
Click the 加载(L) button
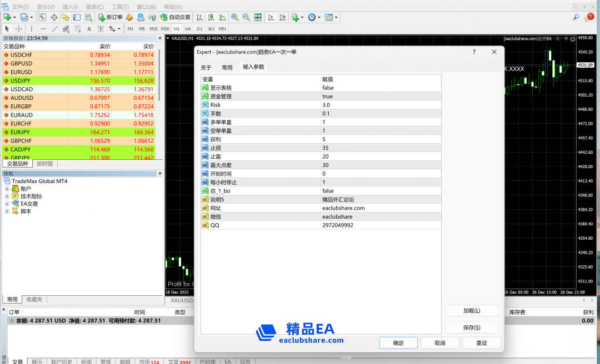tap(471, 311)
